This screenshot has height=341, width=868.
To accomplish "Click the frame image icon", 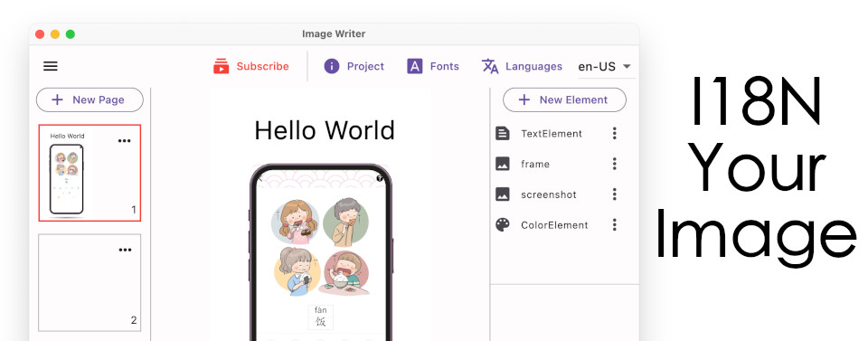I will (x=502, y=164).
